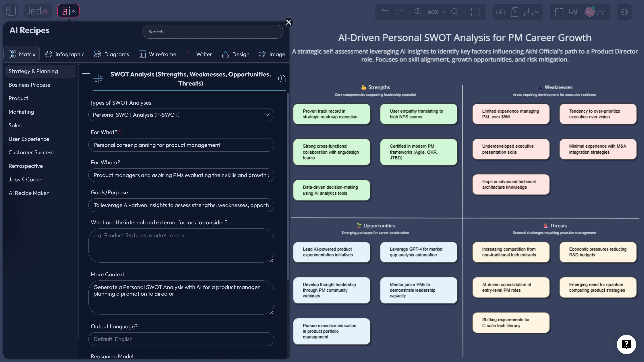644x362 pixels.
Task: Click the undo icon in the toolbar
Action: click(385, 12)
